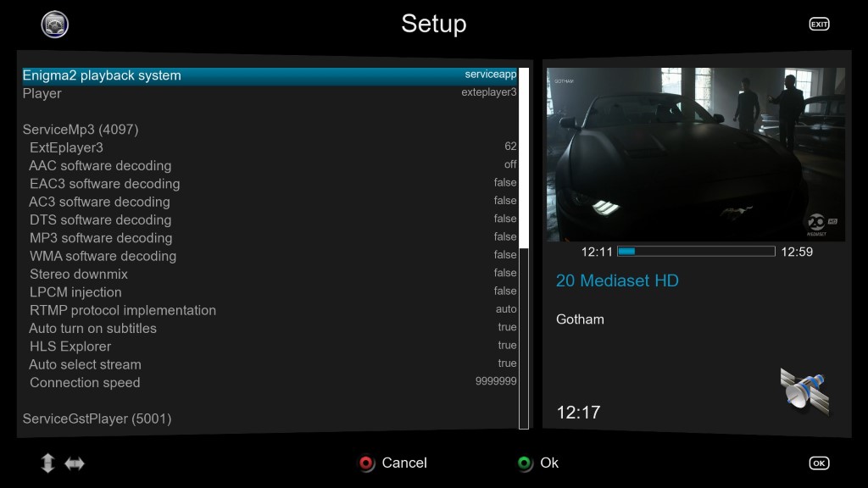Change Enigma2 playback system serviceapp value

point(490,75)
